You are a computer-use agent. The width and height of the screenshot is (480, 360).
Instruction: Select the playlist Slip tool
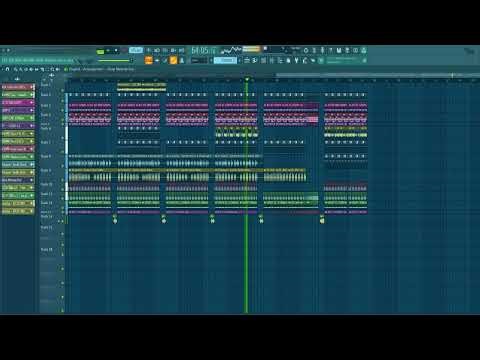coord(36,69)
